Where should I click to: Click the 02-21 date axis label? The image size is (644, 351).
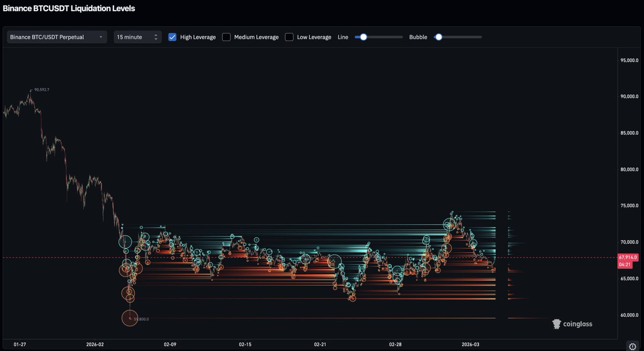(320, 343)
